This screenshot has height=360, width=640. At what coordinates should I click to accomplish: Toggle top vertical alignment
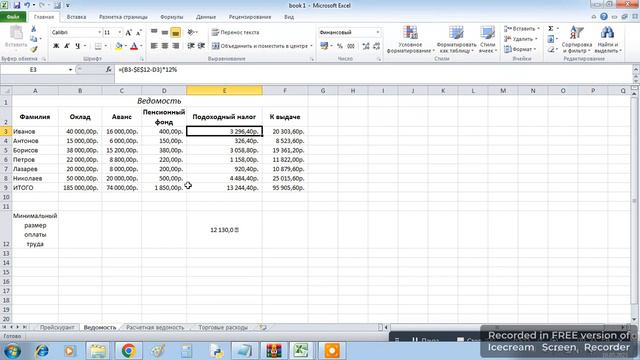[154, 32]
